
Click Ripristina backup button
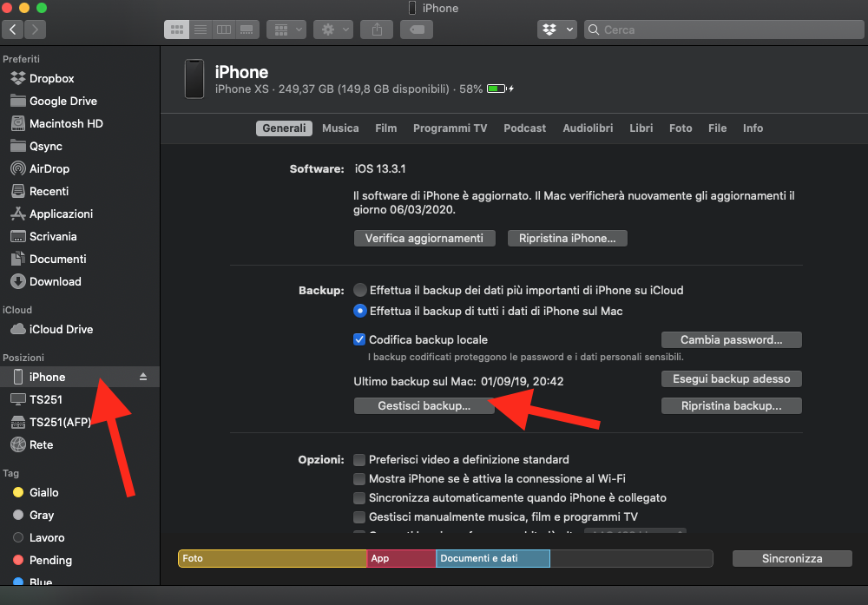click(x=731, y=405)
